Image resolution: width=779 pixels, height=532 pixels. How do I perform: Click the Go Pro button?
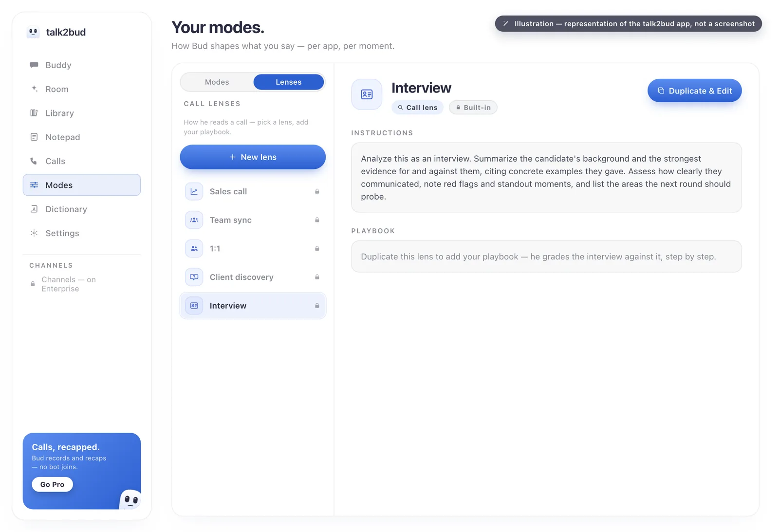[x=53, y=484]
